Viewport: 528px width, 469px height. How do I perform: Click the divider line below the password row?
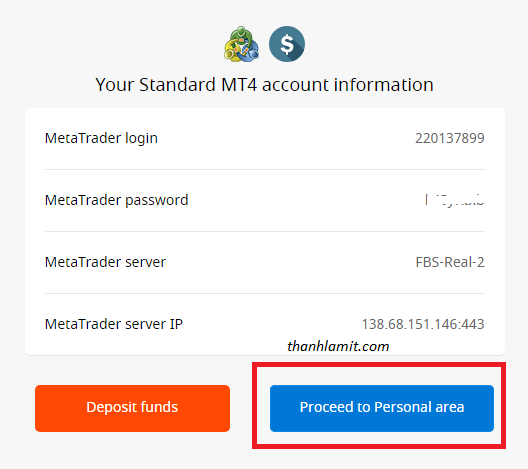click(265, 231)
